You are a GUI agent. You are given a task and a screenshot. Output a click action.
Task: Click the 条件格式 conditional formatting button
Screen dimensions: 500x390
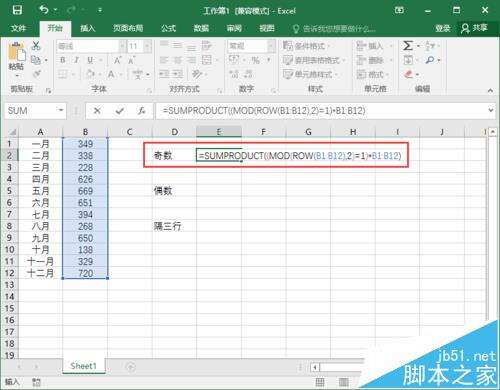click(306, 46)
